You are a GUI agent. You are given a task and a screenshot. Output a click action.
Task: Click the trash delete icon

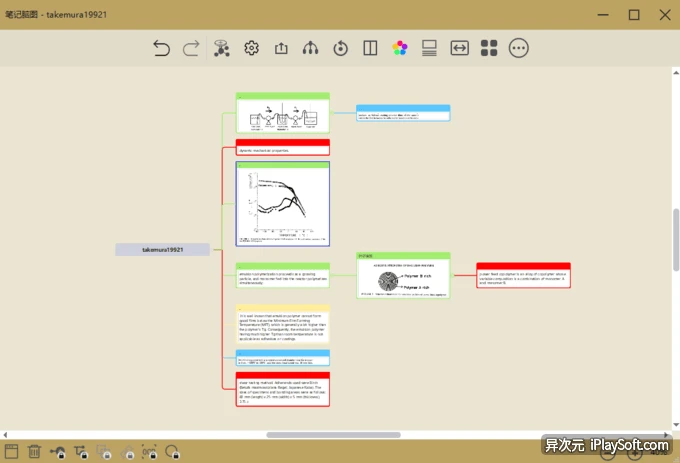(x=34, y=452)
